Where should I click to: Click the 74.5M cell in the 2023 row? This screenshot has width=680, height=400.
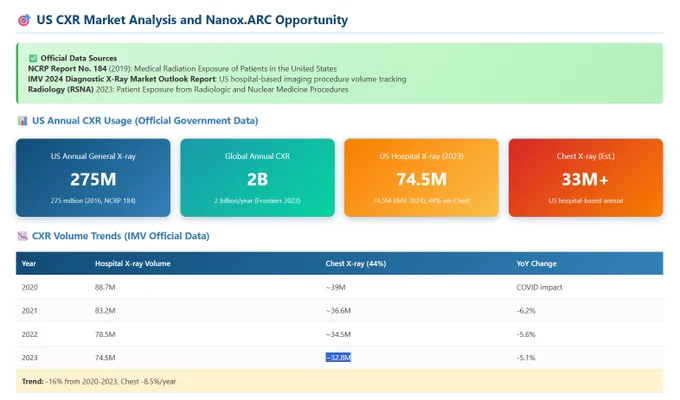105,357
